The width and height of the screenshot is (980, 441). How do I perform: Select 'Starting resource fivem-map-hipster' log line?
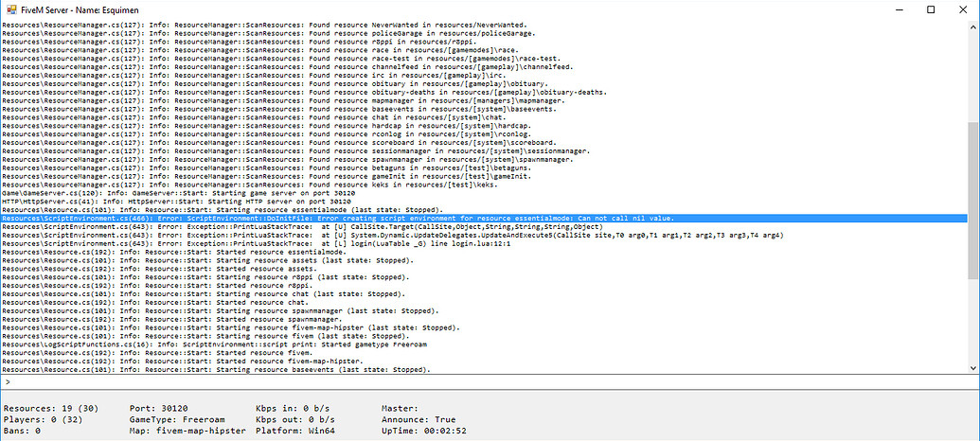click(231, 328)
